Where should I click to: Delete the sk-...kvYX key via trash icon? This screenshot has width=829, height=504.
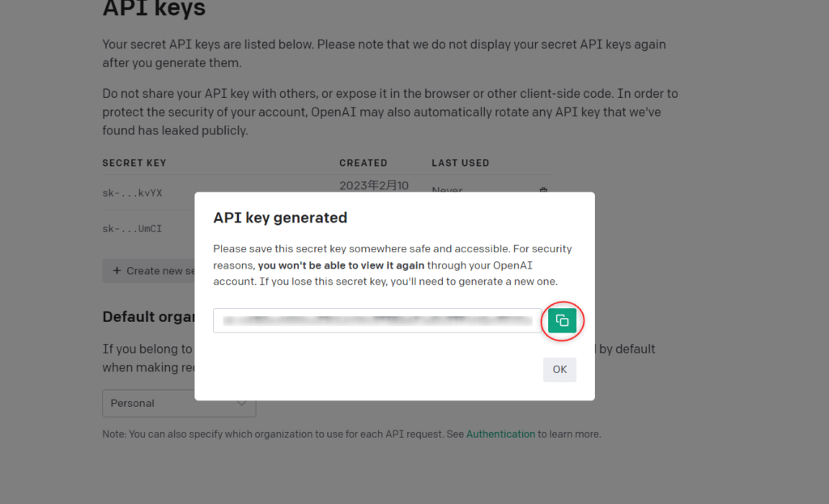tap(543, 189)
